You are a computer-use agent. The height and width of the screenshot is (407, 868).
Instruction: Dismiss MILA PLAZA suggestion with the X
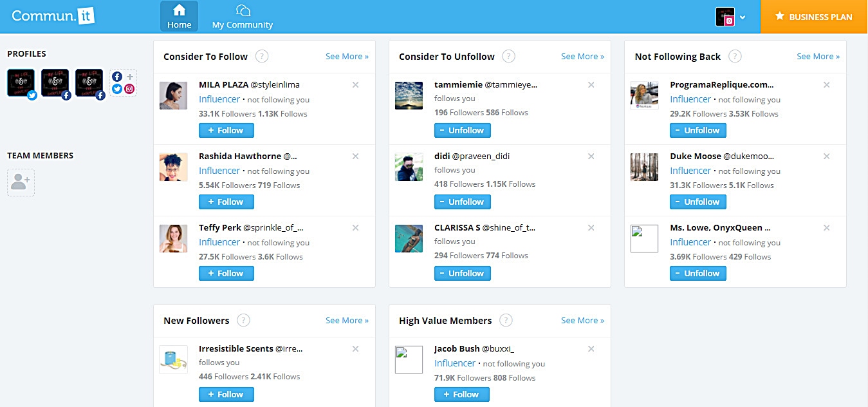355,84
